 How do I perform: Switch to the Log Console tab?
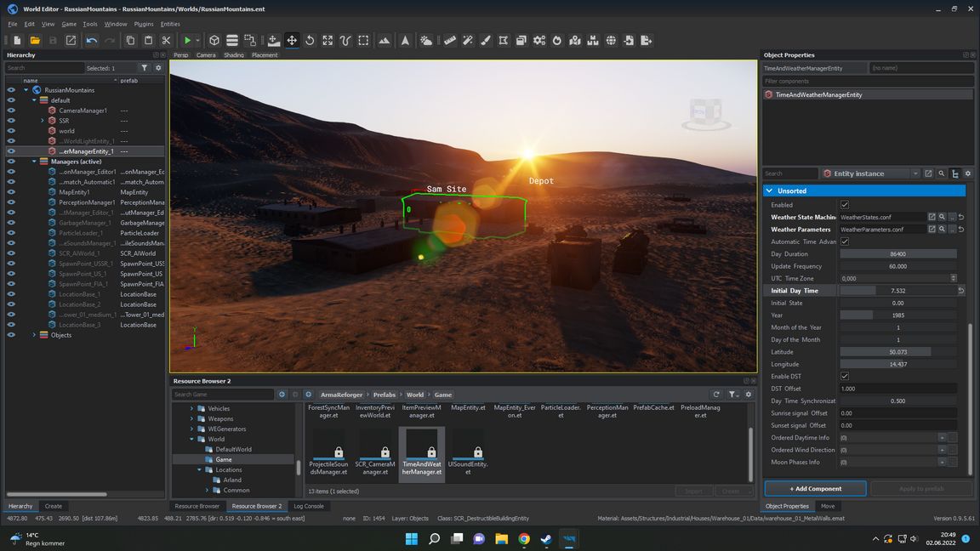309,506
